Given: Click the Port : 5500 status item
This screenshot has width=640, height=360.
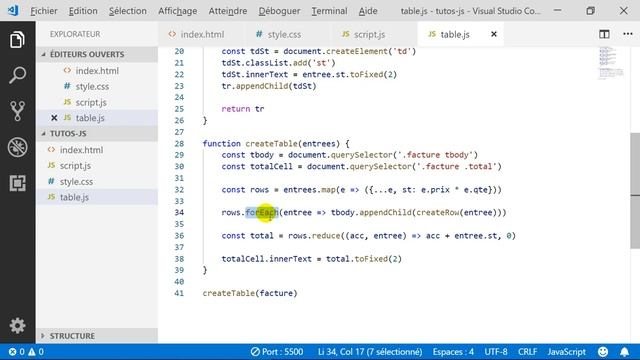Looking at the screenshot, I should click(277, 352).
